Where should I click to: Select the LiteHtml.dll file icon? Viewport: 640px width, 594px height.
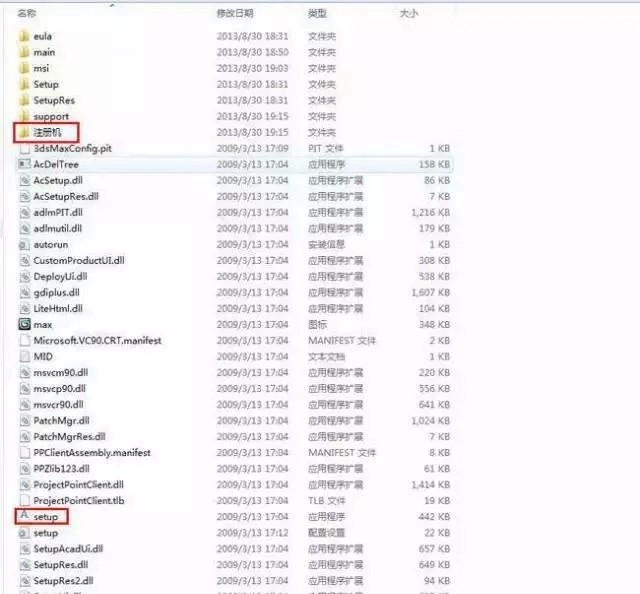pyautogui.click(x=24, y=309)
